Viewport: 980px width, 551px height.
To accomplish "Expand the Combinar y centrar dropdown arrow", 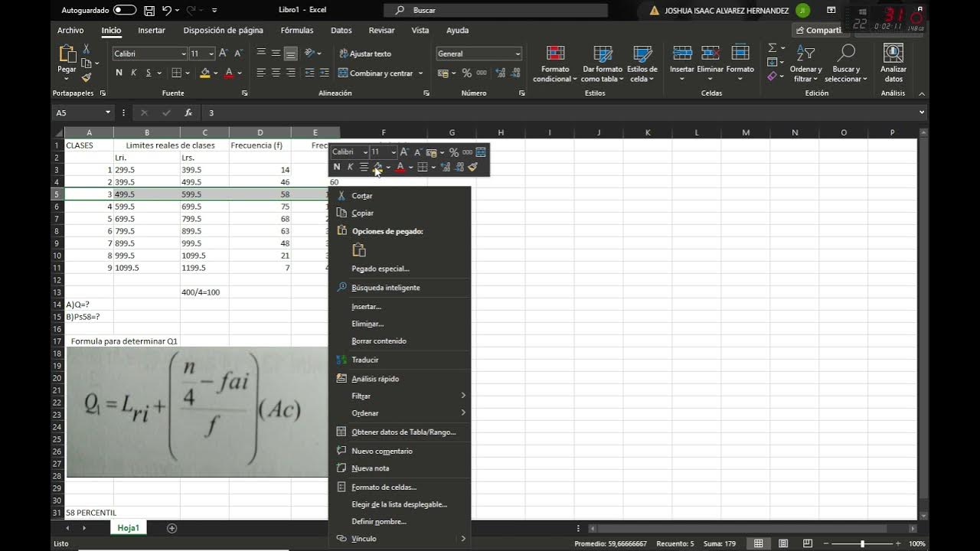I will (421, 73).
